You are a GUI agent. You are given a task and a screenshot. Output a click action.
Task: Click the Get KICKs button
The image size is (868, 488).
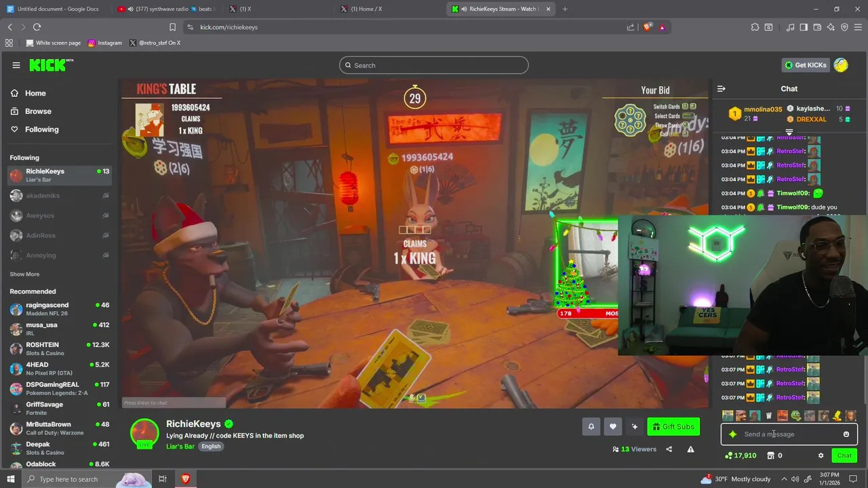point(806,65)
